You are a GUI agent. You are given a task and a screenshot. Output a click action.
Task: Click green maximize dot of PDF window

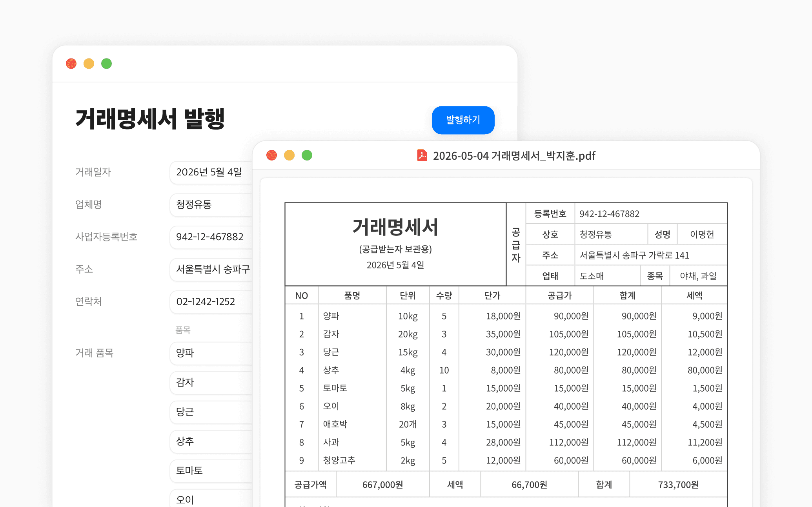tap(307, 155)
